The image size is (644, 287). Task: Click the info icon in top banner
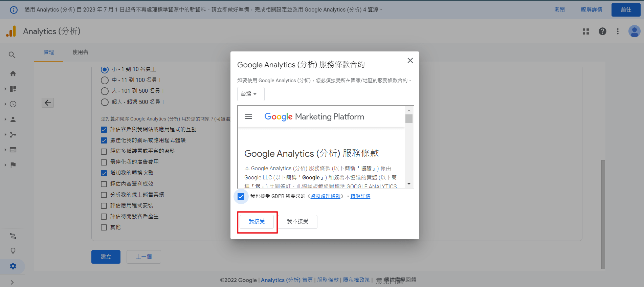tap(14, 10)
